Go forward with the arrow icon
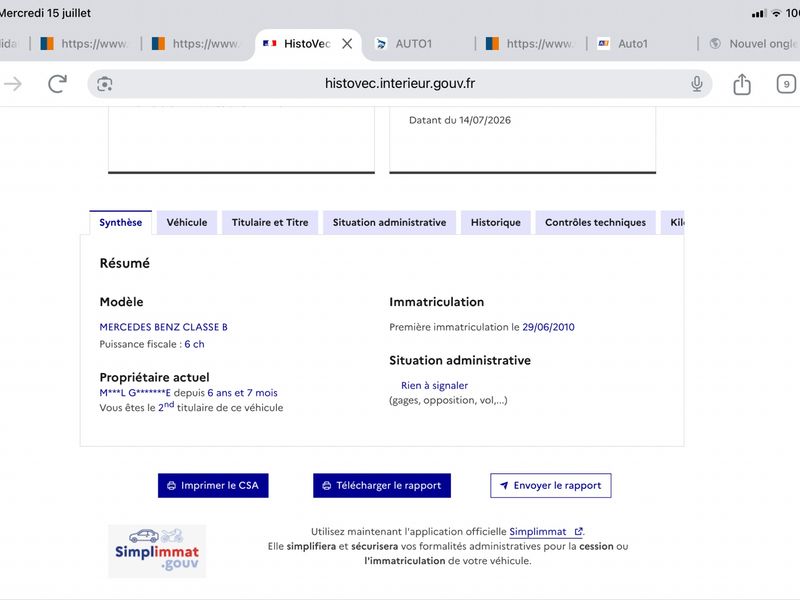The width and height of the screenshot is (800, 600). (x=13, y=84)
